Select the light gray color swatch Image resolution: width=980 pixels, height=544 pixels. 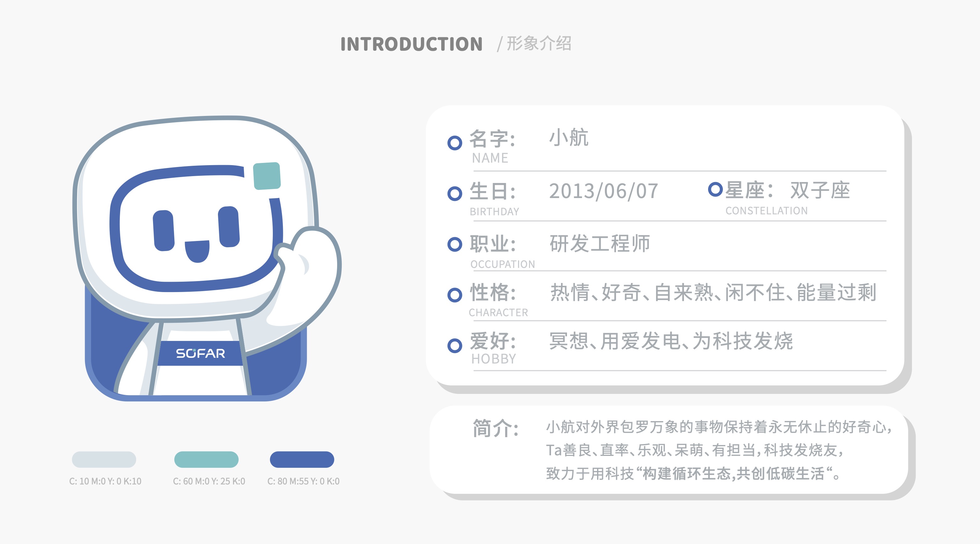(104, 459)
